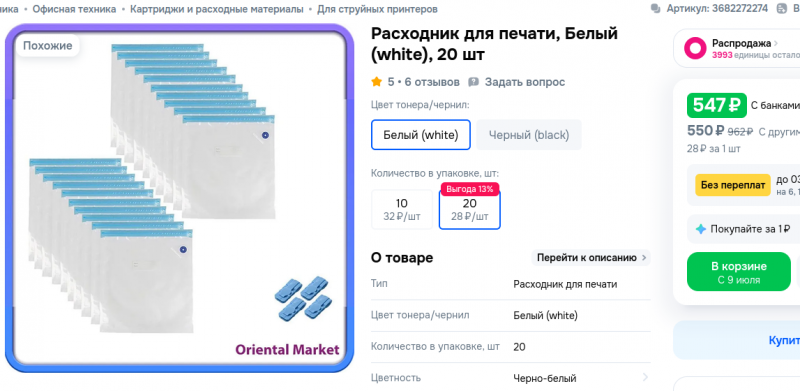Image resolution: width=800 pixels, height=391 pixels.
Task: Click the Похожие label on image
Action: click(47, 45)
